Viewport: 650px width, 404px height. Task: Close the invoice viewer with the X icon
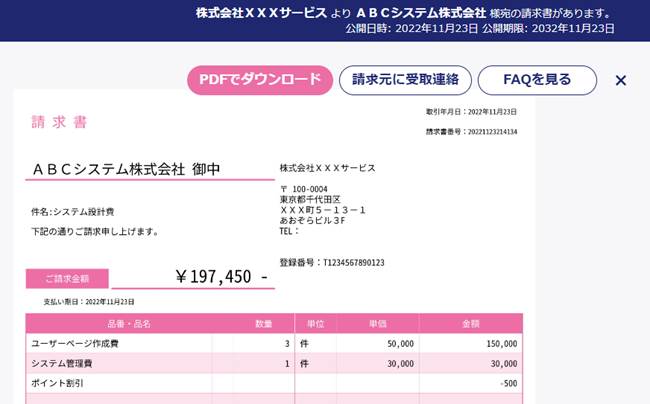click(x=621, y=80)
